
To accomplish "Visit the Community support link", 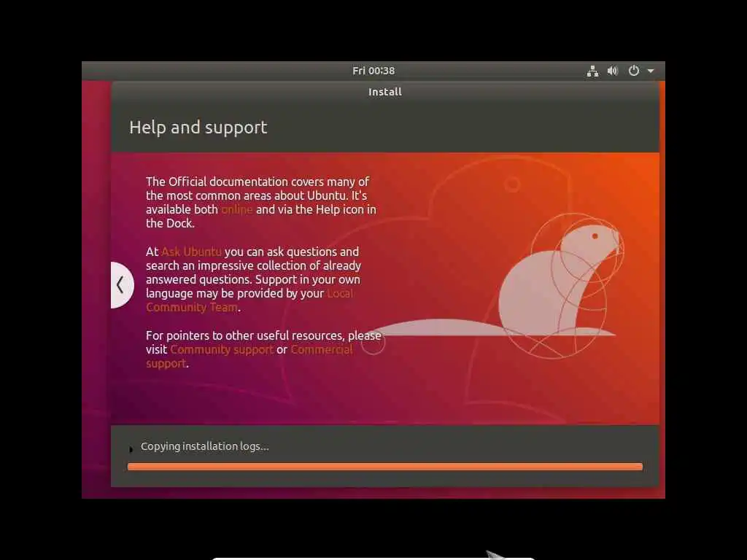I will tap(222, 349).
